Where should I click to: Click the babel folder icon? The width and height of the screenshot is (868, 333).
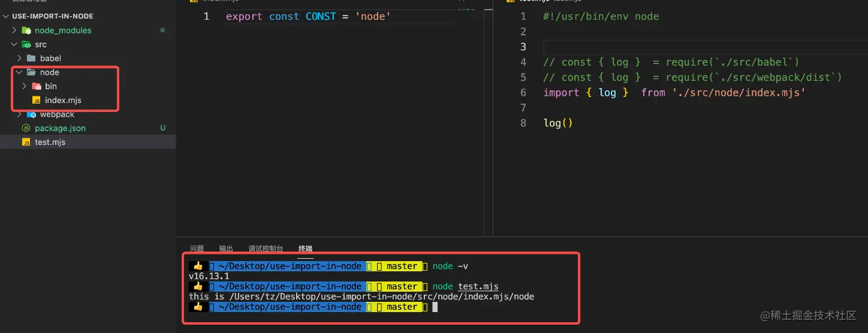tap(31, 58)
